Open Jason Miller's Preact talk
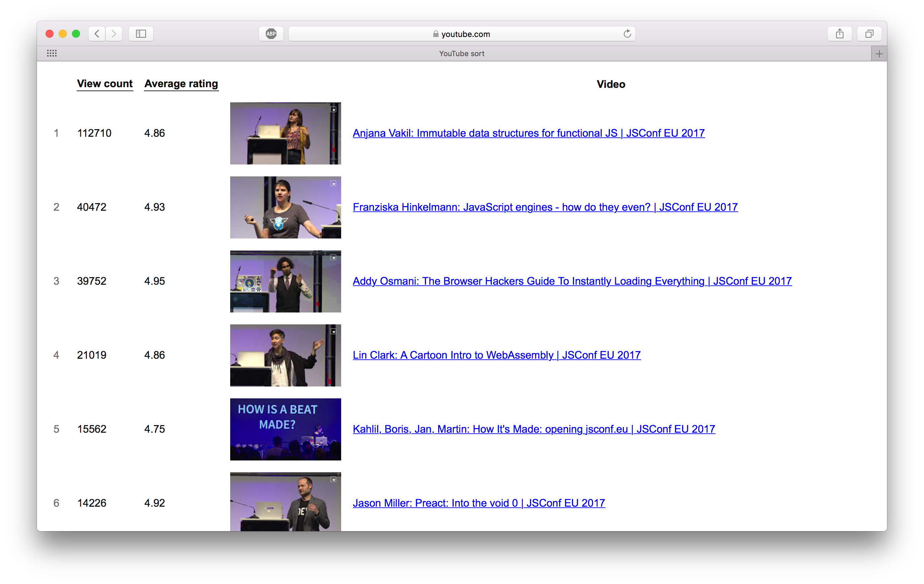The image size is (924, 584). coord(479,503)
